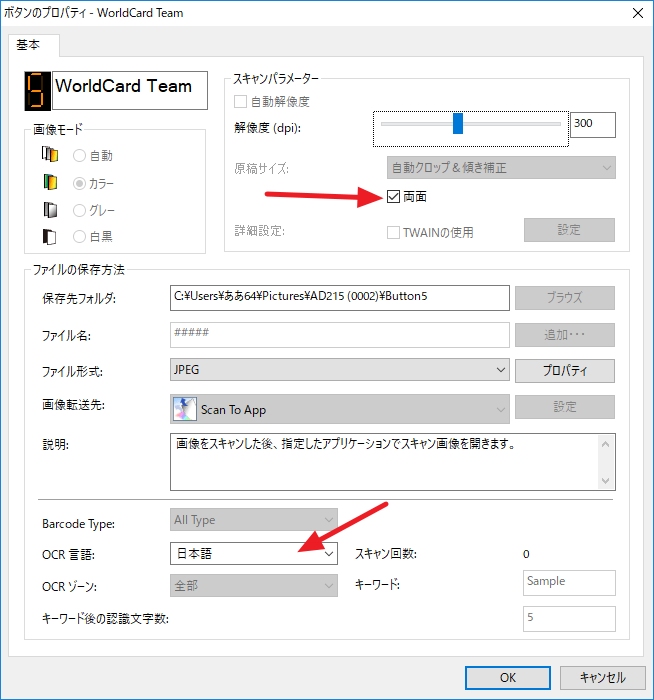Click the 保存先フォルダ path field
Image resolution: width=654 pixels, height=700 pixels.
point(340,297)
